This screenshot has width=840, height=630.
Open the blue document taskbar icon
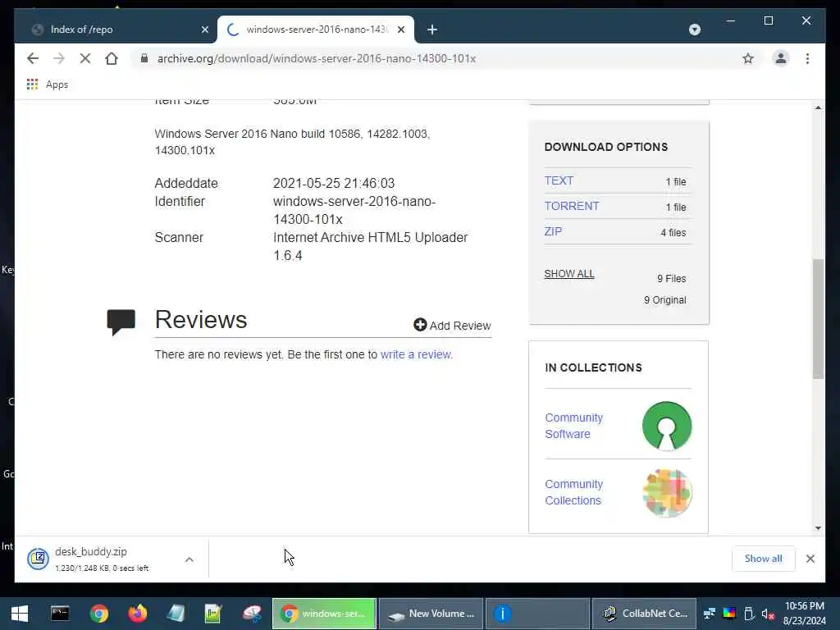pos(176,614)
